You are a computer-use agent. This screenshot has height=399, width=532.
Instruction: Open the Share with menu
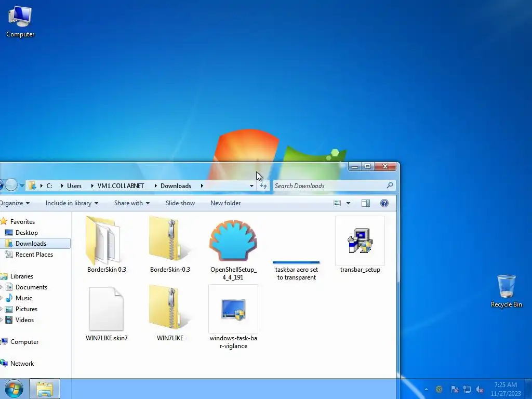point(131,203)
